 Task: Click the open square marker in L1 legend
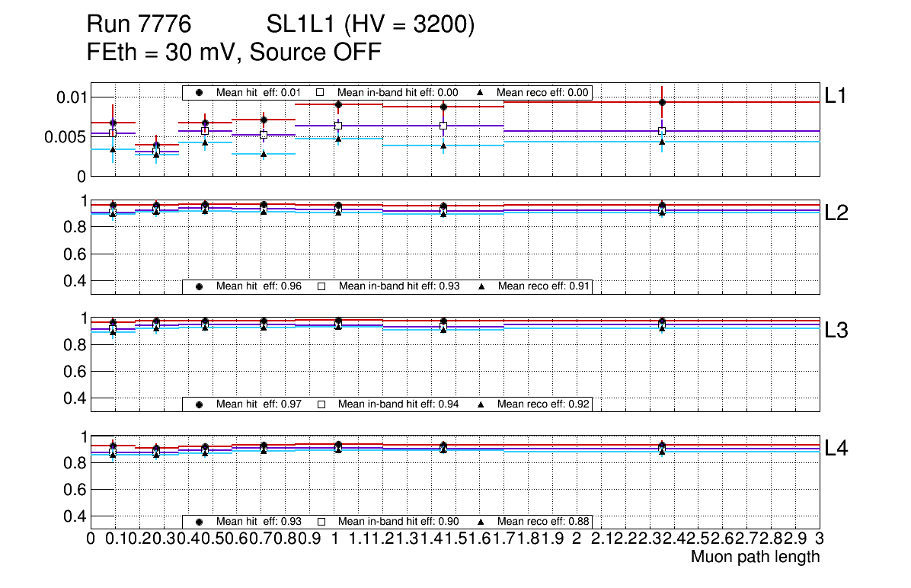(321, 92)
